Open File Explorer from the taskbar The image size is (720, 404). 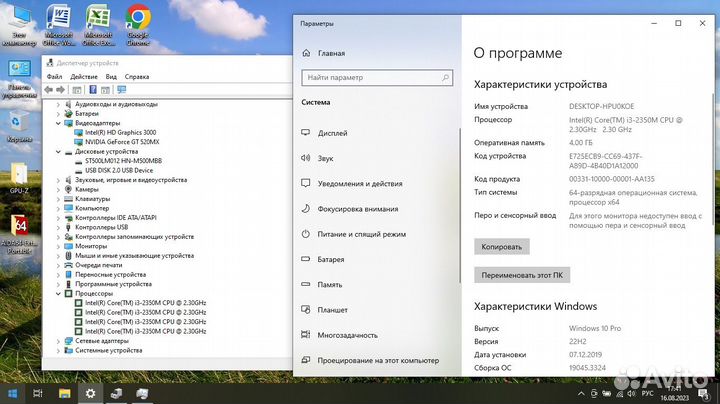pyautogui.click(x=65, y=393)
